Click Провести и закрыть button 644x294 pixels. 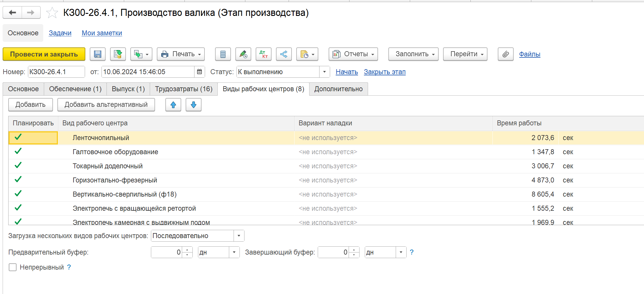click(x=44, y=54)
